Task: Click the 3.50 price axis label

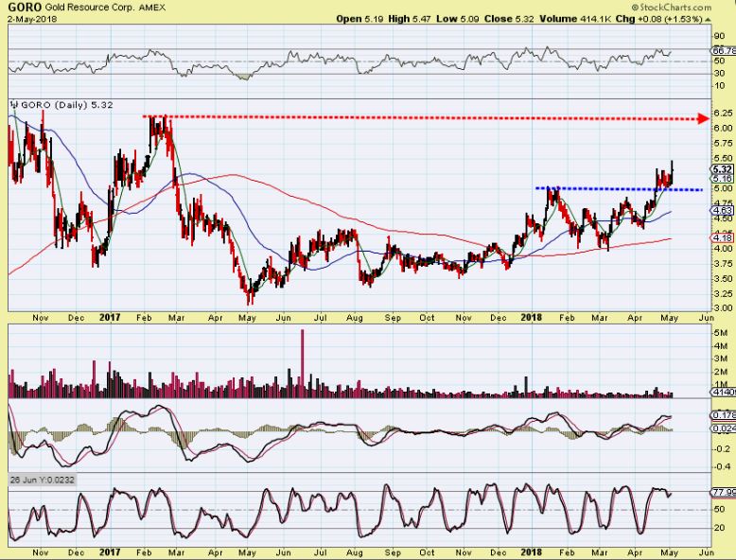Action: point(723,279)
